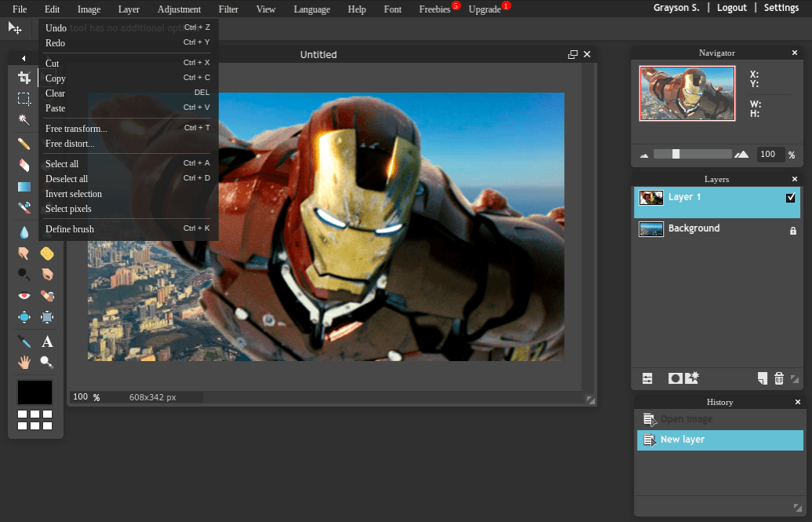Viewport: 812px width, 522px height.
Task: Open layer settings in Layers panel
Action: coord(647,378)
